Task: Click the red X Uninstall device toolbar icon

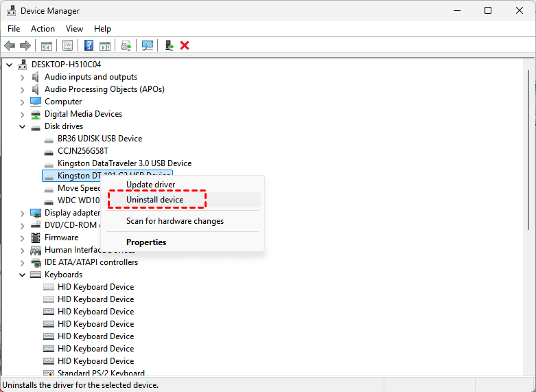Action: (x=185, y=45)
